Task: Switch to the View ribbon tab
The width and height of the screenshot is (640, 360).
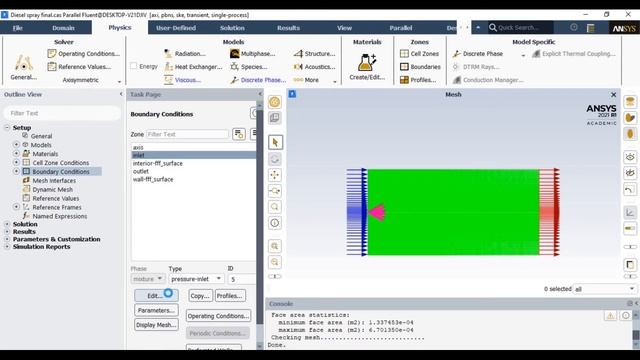Action: point(344,28)
